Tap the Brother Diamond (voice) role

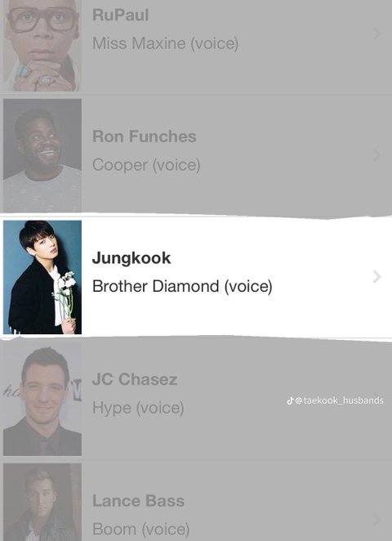tap(182, 286)
